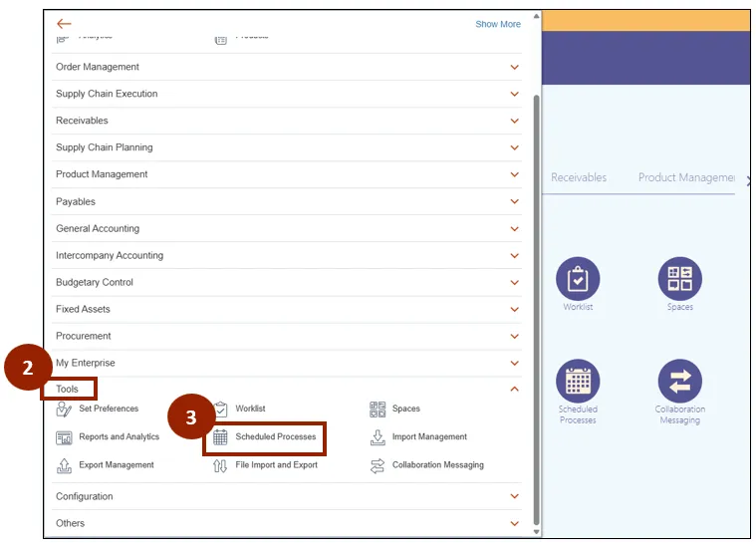Click the navigator menu vertical scrollbar
Screen dimensions: 756x547
click(x=536, y=310)
